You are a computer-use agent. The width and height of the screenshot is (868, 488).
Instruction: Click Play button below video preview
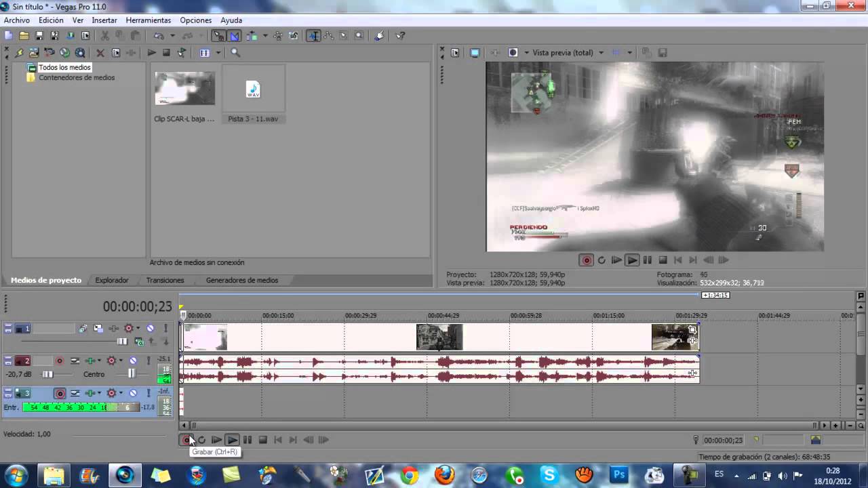click(x=632, y=260)
